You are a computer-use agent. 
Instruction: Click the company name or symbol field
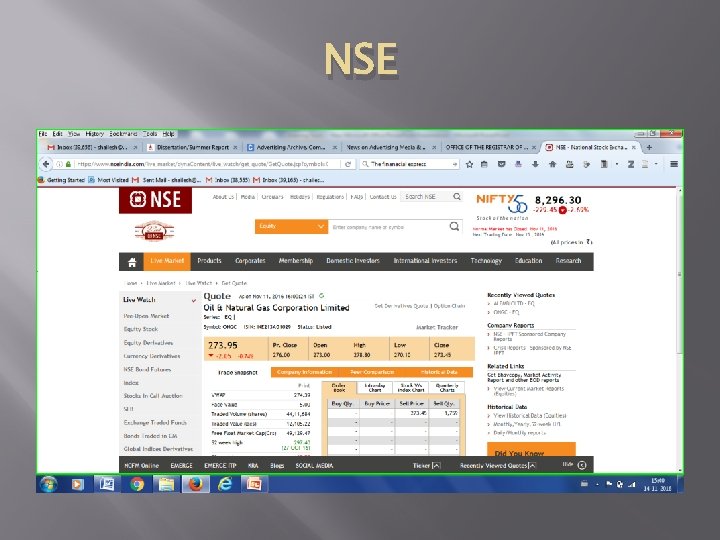coord(388,227)
